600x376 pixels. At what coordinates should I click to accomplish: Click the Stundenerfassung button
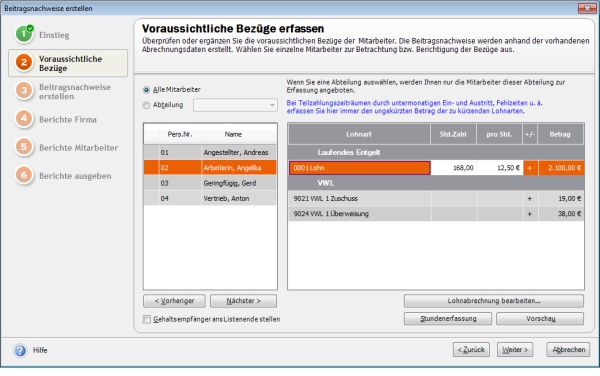point(448,319)
